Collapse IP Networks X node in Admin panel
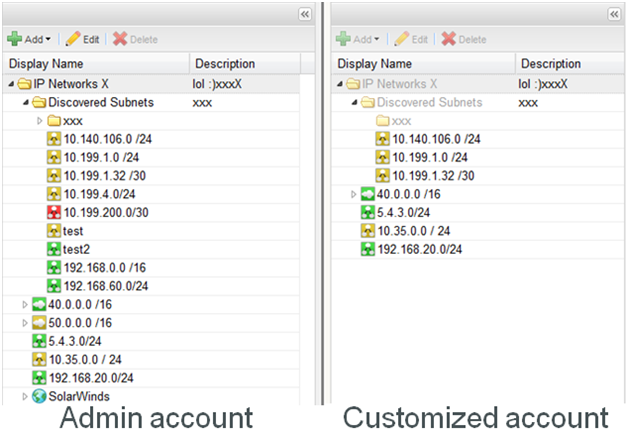Screen dimensions: 628x435 [x=11, y=84]
